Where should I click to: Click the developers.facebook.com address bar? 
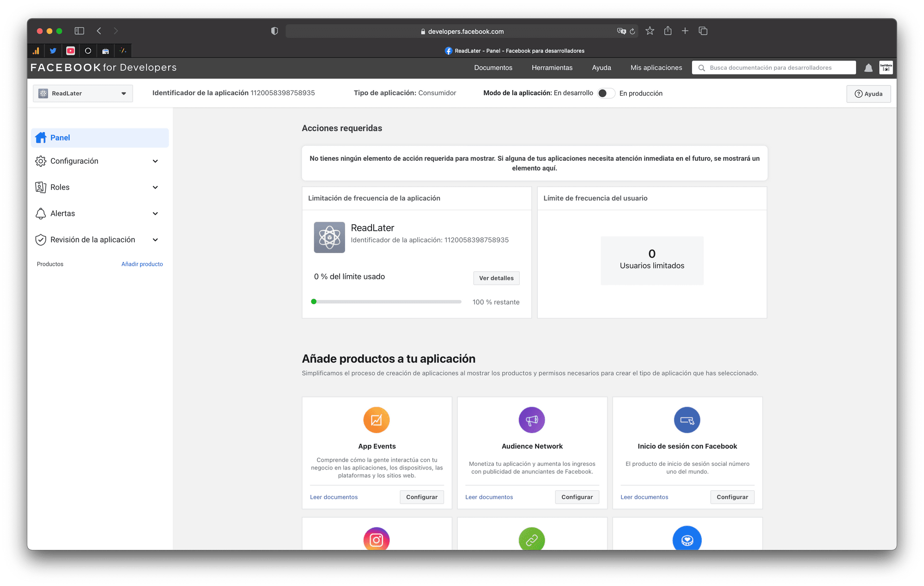(x=462, y=31)
